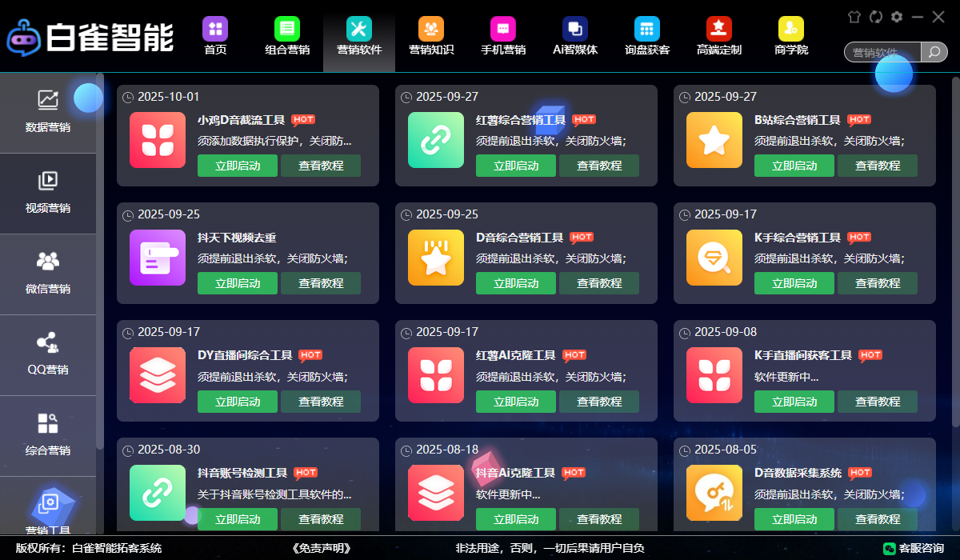The width and height of the screenshot is (960, 560).
Task: Launch 小鸡D音截流工具 with 立即启动
Action: [x=238, y=166]
